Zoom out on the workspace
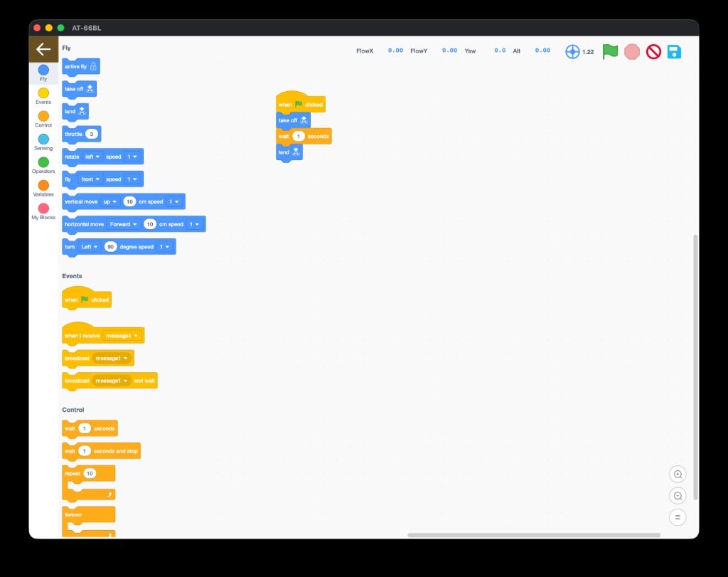This screenshot has width=728, height=577. (678, 496)
